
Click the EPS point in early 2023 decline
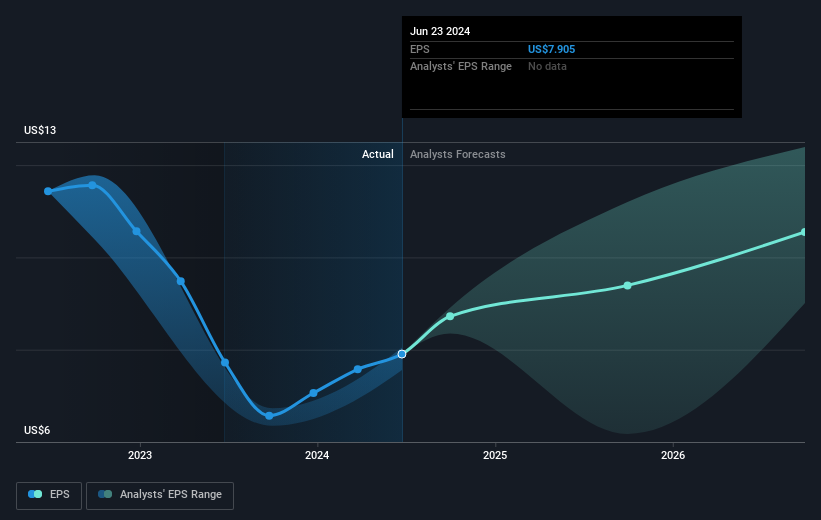tap(181, 281)
